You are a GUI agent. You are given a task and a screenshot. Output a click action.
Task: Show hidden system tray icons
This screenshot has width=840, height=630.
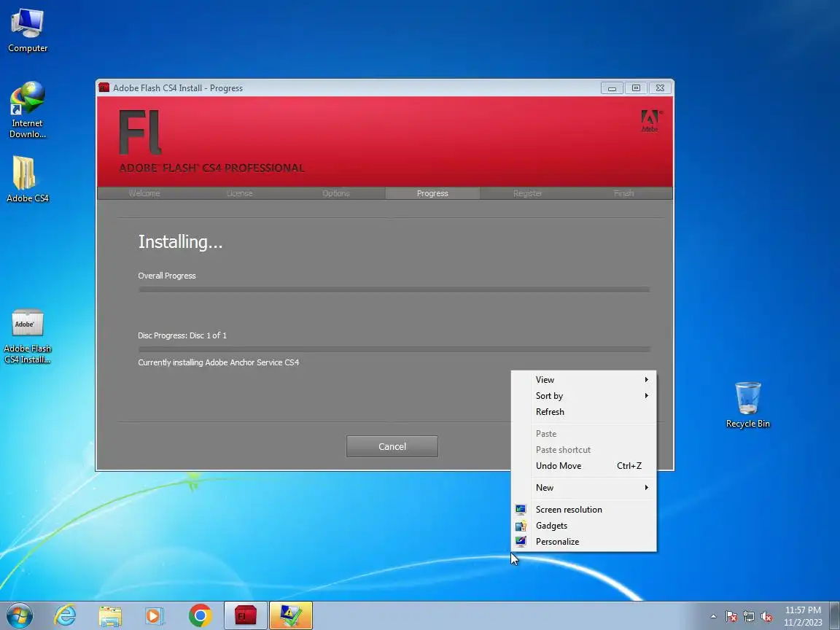pyautogui.click(x=713, y=617)
